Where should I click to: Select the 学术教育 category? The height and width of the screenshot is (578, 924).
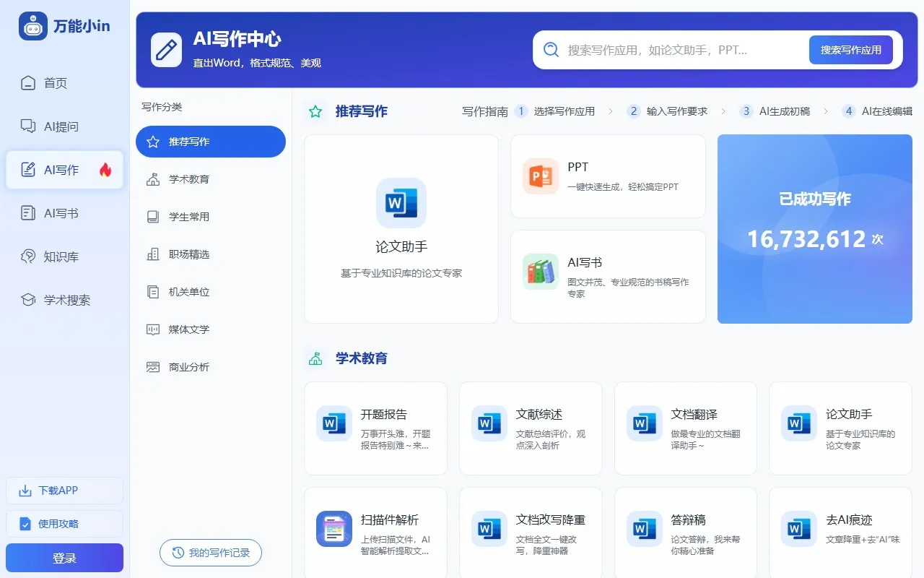tap(210, 178)
